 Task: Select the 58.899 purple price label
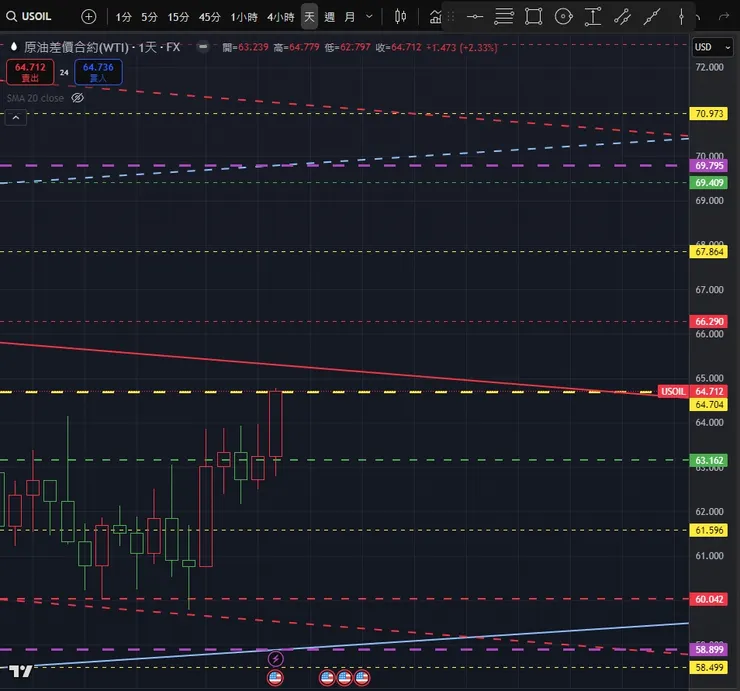click(x=709, y=649)
